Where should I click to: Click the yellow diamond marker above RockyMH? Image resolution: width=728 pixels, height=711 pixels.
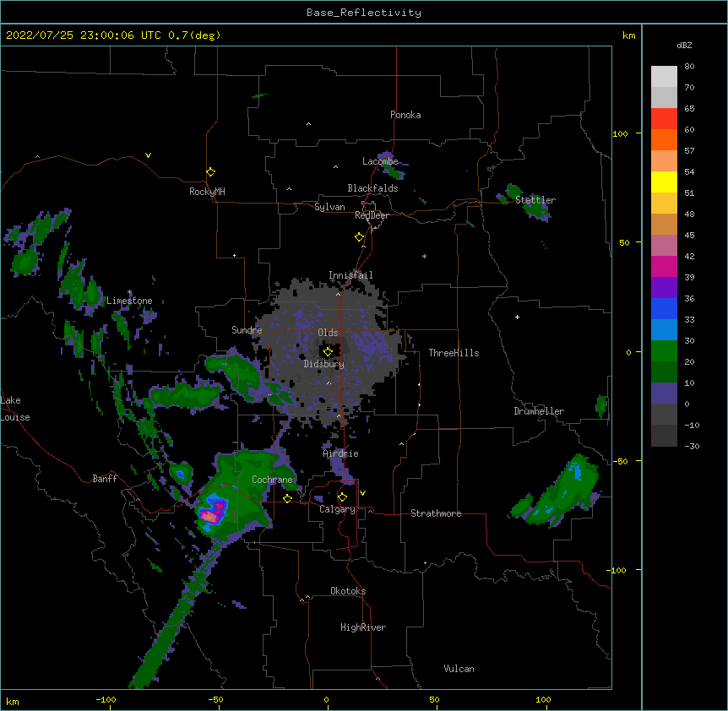(x=210, y=172)
